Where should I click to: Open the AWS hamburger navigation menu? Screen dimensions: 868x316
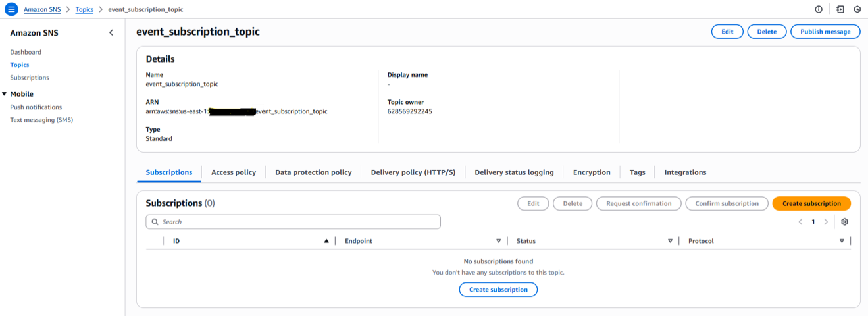click(x=11, y=9)
